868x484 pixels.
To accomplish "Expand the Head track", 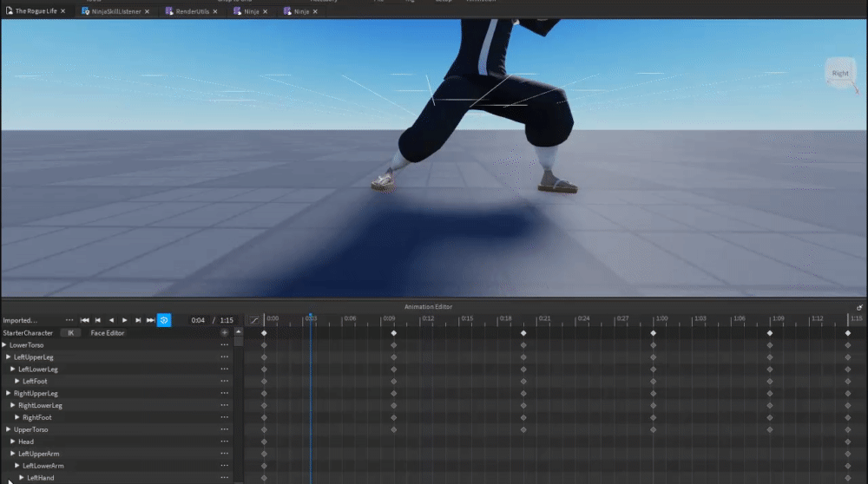I will (13, 441).
